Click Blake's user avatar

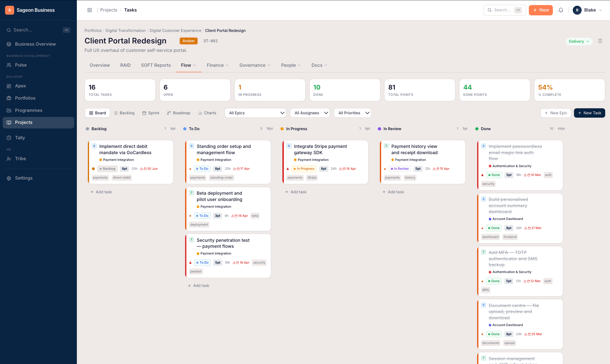click(x=577, y=10)
